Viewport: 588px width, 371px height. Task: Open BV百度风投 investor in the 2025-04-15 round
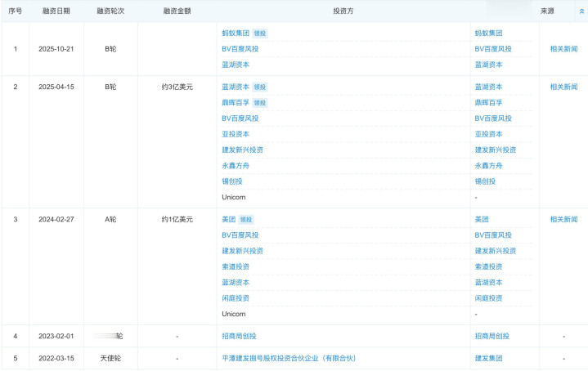click(x=240, y=118)
